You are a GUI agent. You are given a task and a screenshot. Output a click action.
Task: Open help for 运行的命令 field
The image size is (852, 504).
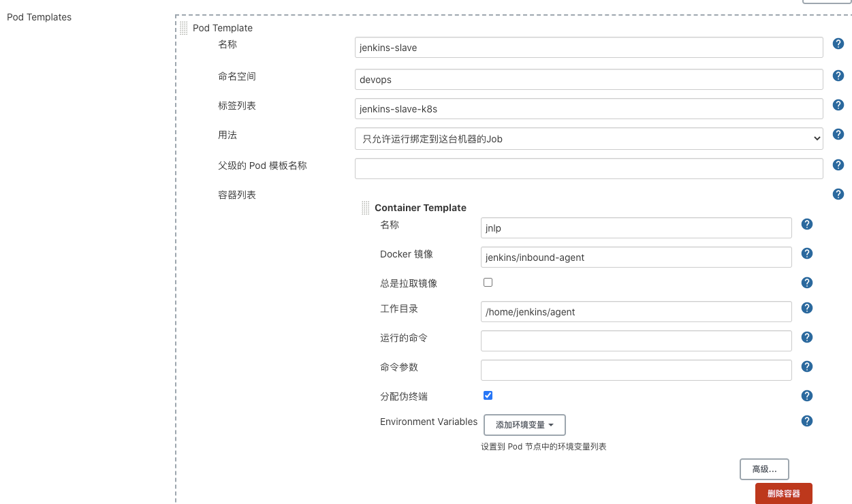807,337
